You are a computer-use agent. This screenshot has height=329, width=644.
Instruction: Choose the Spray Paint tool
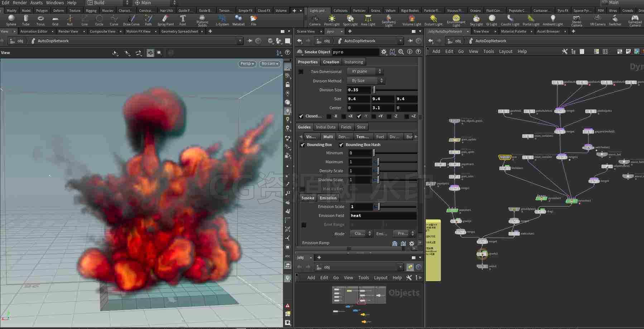point(165,20)
